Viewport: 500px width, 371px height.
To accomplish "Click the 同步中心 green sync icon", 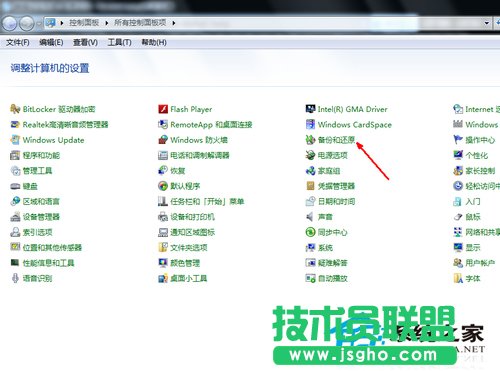I will [x=310, y=232].
